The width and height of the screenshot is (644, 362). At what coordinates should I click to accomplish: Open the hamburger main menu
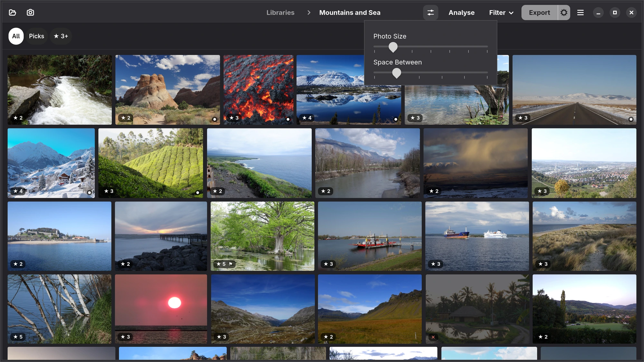click(x=581, y=13)
